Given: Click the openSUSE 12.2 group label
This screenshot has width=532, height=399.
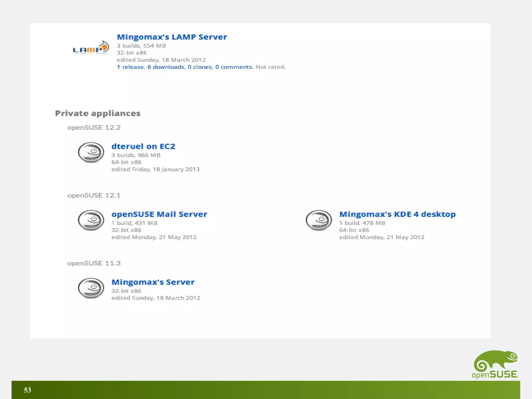Looking at the screenshot, I should pyautogui.click(x=94, y=128).
